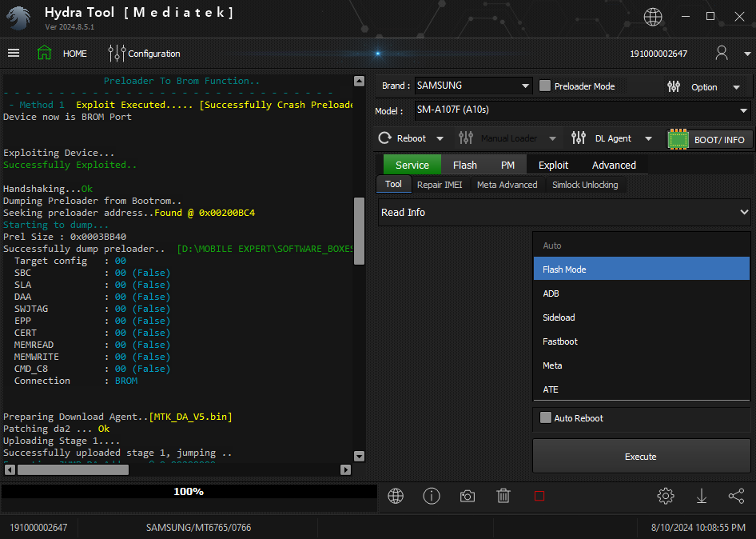Click the chip icon on BOOT/INFO
Image resolution: width=756 pixels, height=539 pixels.
[x=678, y=139]
